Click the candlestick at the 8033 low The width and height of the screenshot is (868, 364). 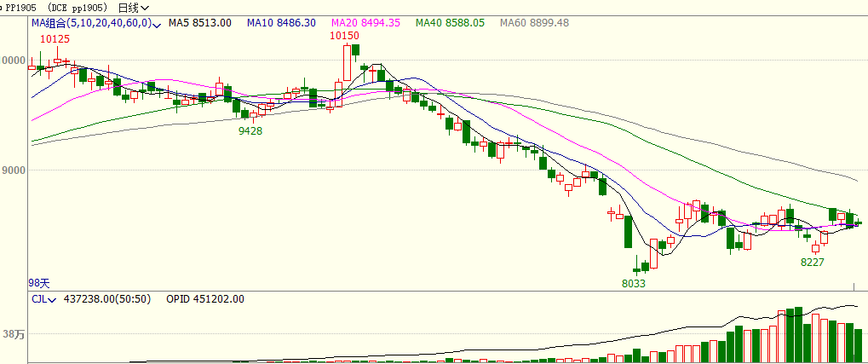[636, 265]
